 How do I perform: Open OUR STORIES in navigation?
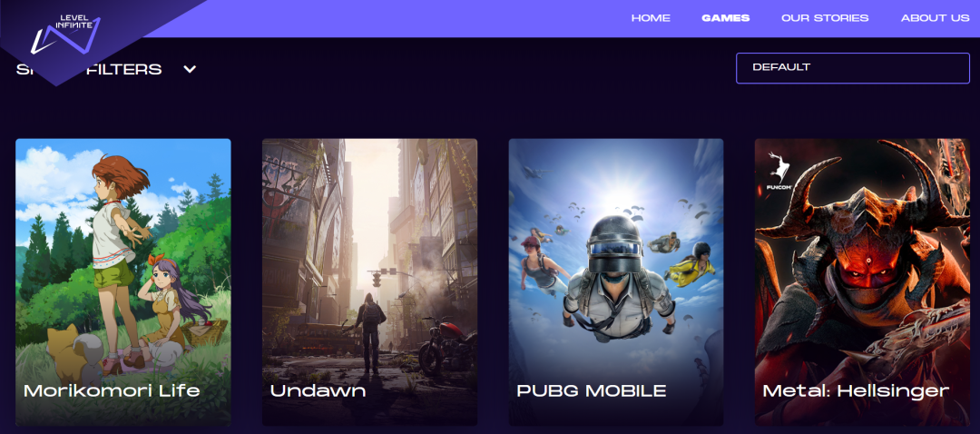pyautogui.click(x=825, y=18)
